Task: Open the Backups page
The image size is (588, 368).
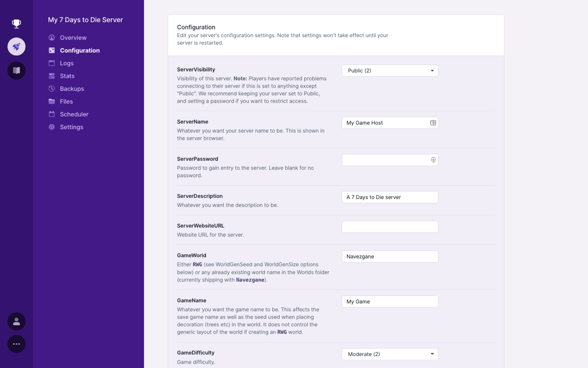Action: [72, 89]
